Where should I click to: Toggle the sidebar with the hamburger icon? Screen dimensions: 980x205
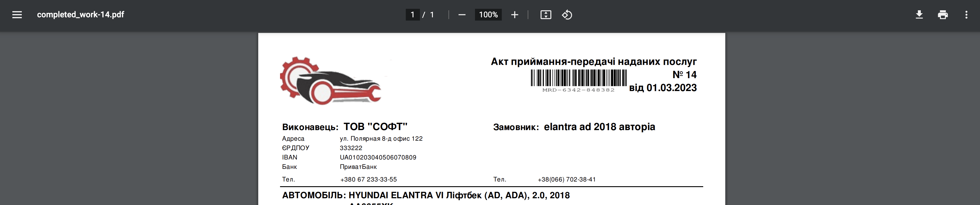pos(17,15)
